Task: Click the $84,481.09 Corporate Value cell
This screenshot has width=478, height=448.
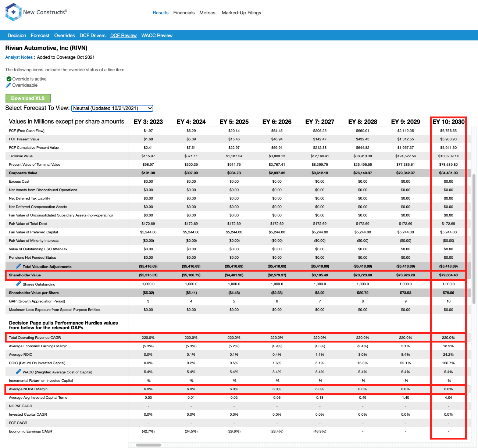Action: [448, 173]
